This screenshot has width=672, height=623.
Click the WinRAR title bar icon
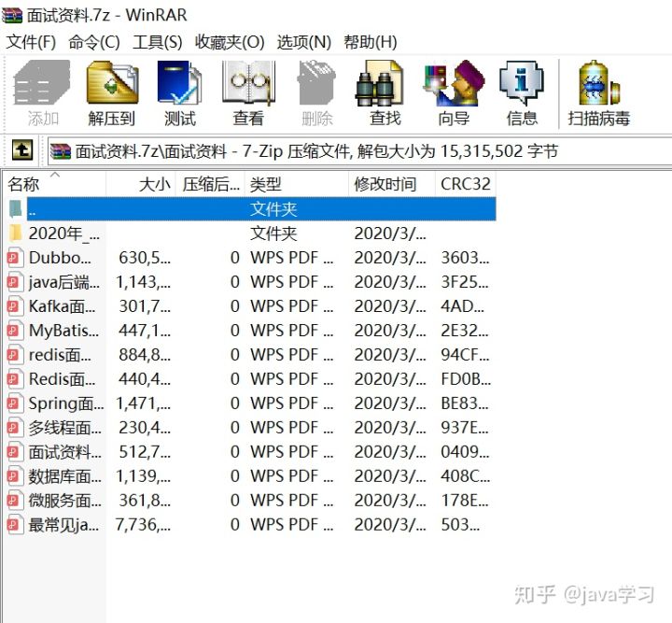tap(11, 16)
